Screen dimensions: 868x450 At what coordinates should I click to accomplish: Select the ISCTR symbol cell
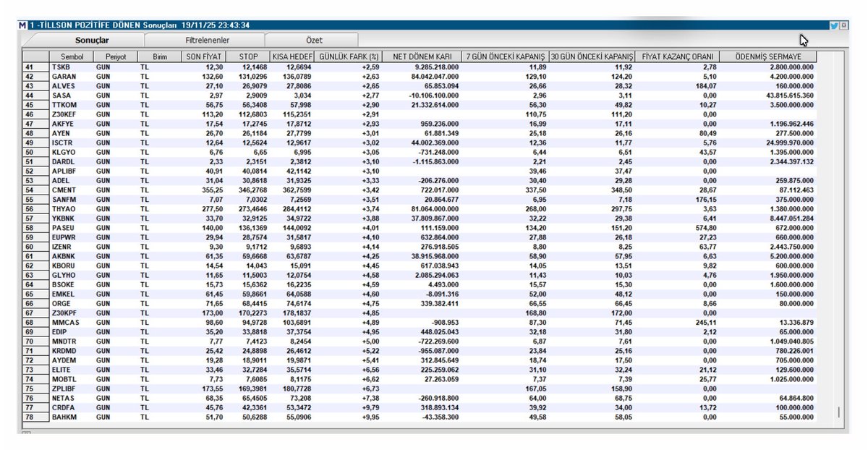[71, 143]
